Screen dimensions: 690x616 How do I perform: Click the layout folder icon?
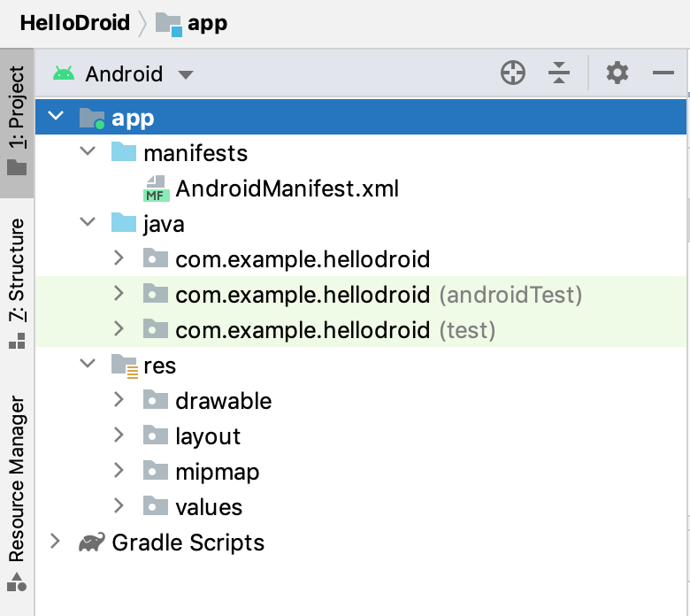[x=156, y=435]
